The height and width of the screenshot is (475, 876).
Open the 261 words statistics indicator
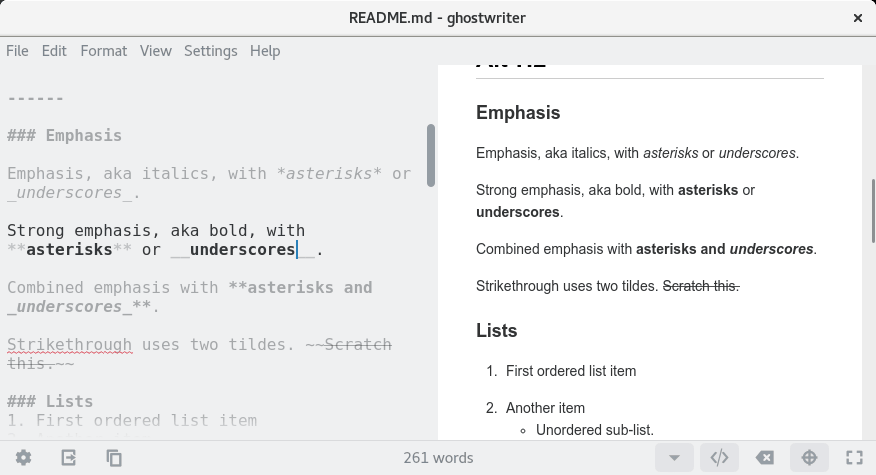pyautogui.click(x=438, y=458)
